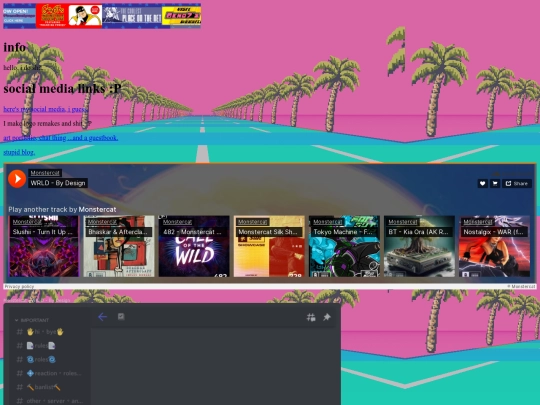Click the 'NOW OPEN! CLICK HERE' banner

click(19, 16)
